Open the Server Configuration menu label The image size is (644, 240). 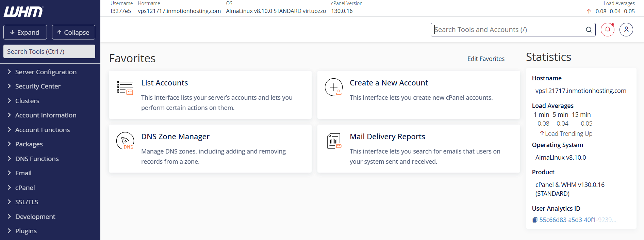46,72
